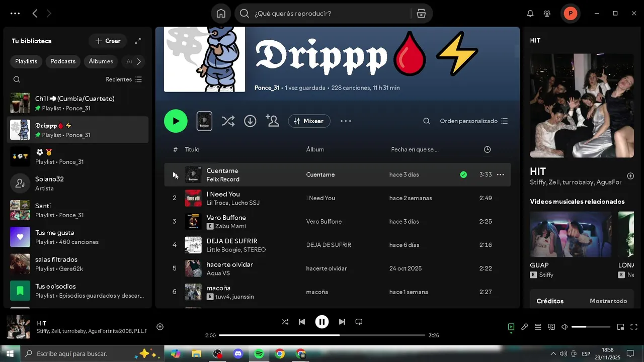Screen dimensions: 644x362
Task: Open Orden personalizado sort dropdown
Action: click(x=473, y=121)
